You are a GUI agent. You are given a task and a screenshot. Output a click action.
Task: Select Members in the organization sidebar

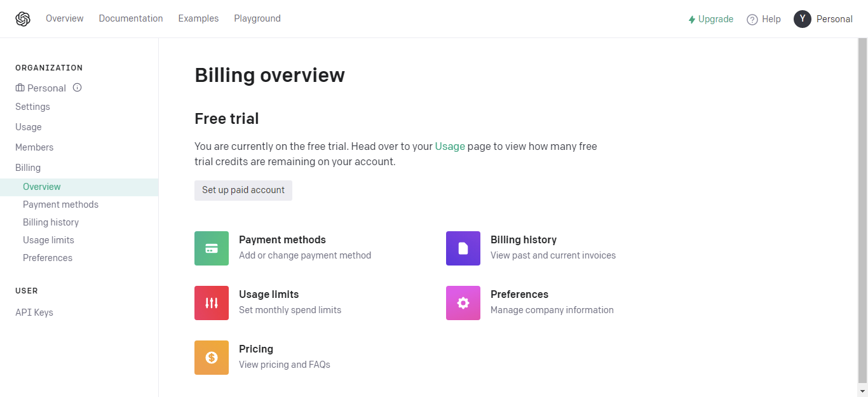tap(34, 147)
